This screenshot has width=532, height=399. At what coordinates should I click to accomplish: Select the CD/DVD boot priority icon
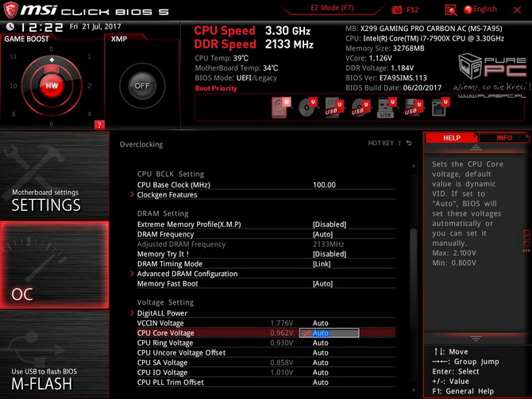pyautogui.click(x=307, y=107)
